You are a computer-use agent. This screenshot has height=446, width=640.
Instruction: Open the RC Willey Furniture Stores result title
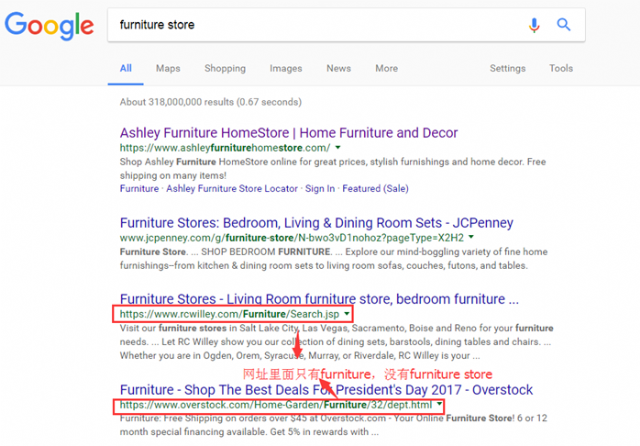[x=319, y=299]
